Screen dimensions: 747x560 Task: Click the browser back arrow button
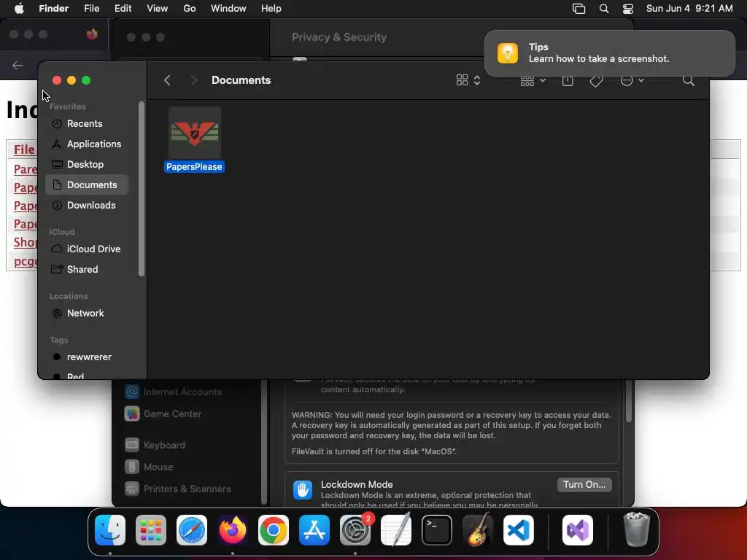(x=18, y=65)
